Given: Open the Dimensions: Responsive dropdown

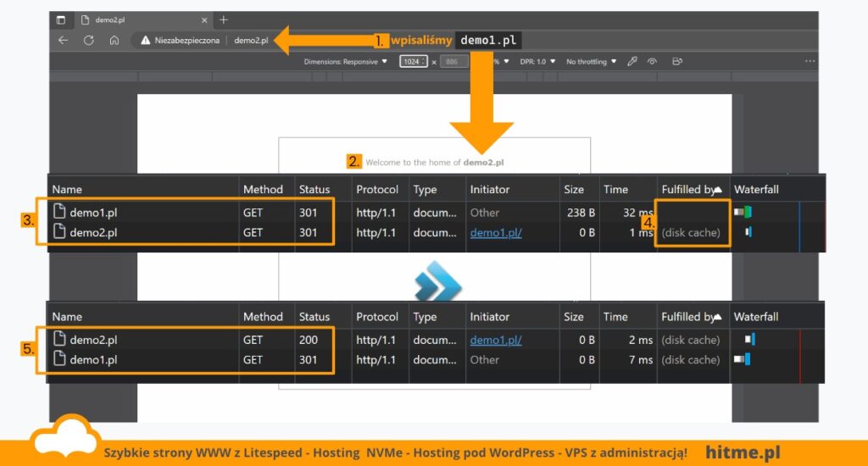Looking at the screenshot, I should [x=346, y=62].
